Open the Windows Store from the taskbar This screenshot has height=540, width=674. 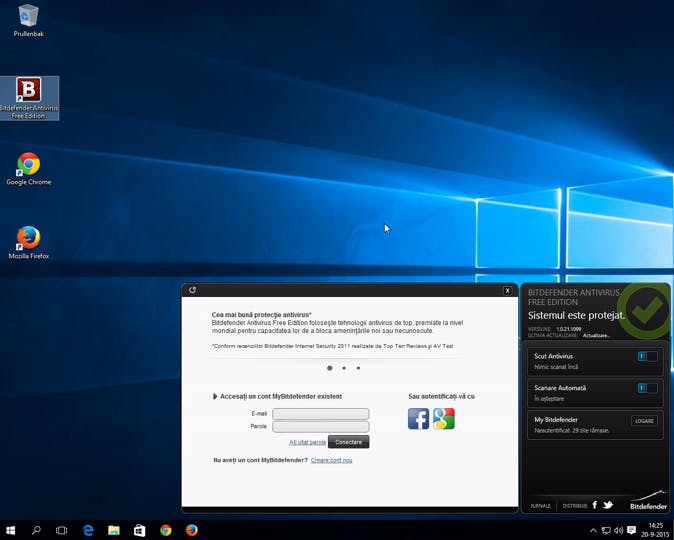(140, 530)
